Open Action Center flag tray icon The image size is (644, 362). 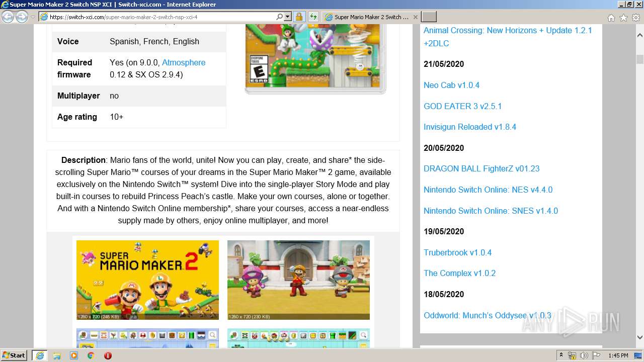coord(596,355)
